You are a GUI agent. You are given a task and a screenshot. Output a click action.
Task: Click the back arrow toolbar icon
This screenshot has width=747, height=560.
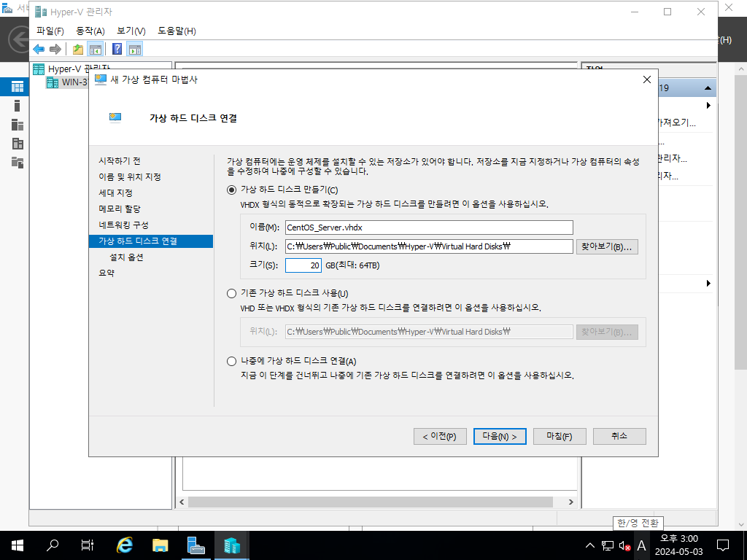pyautogui.click(x=39, y=49)
